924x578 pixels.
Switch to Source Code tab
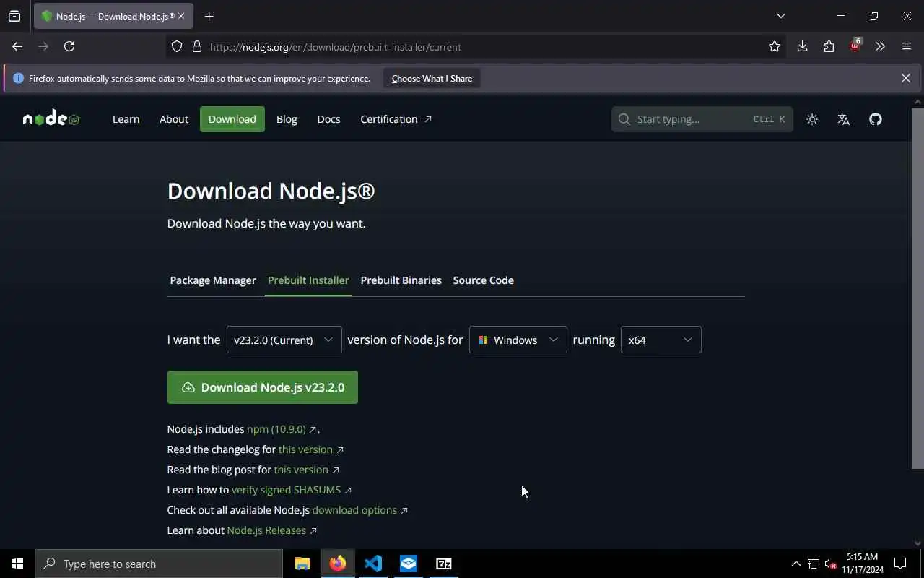pyautogui.click(x=483, y=280)
